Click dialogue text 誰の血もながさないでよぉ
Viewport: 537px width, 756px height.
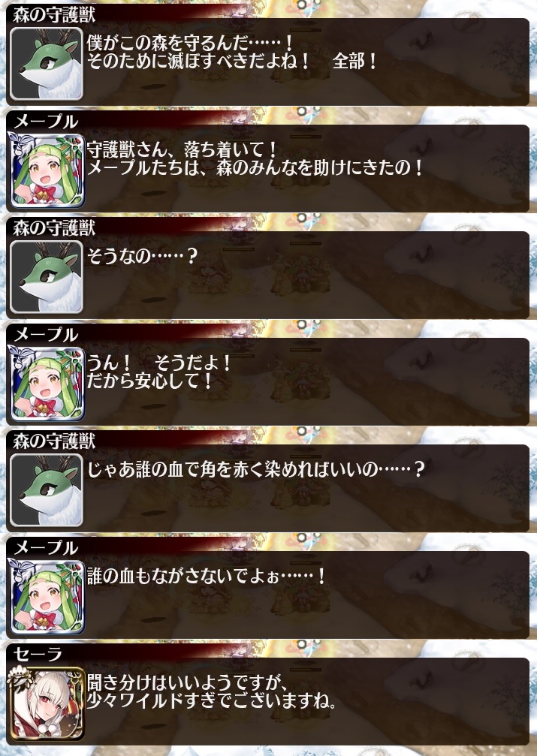click(x=207, y=576)
